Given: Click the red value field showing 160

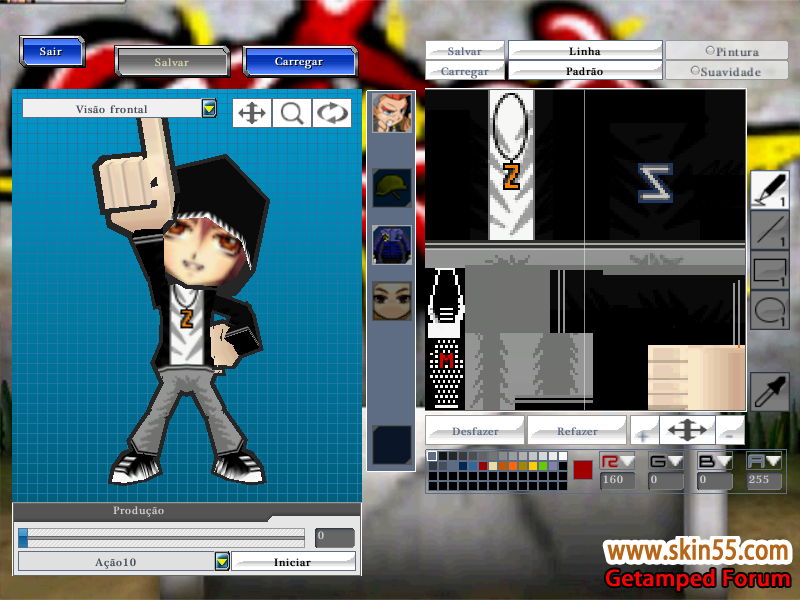Looking at the screenshot, I should coord(617,480).
